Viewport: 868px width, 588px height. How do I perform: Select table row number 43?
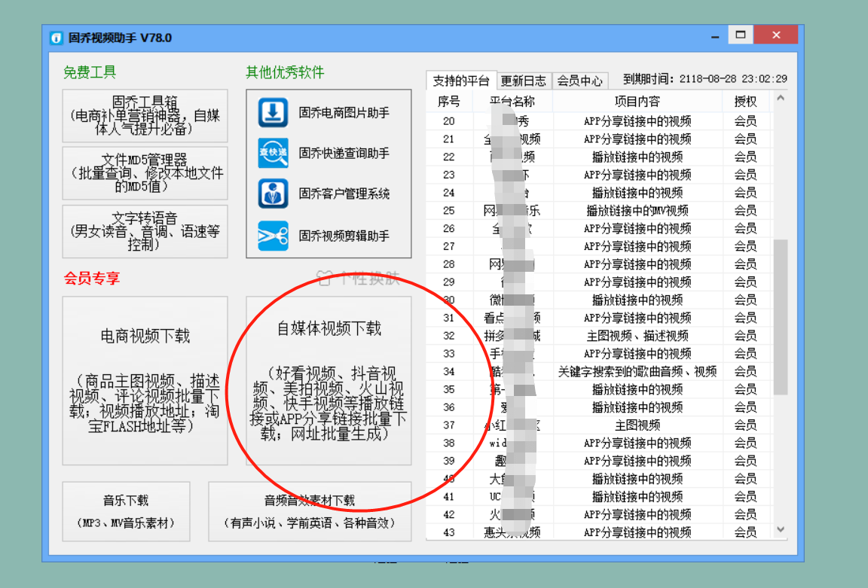point(599,532)
